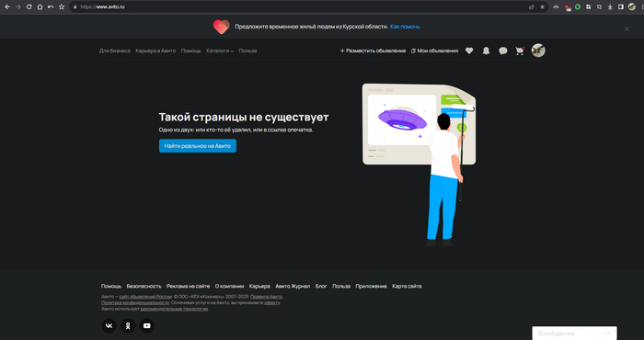The height and width of the screenshot is (340, 644).
Task: Open the shopping cart icon
Action: pos(520,51)
